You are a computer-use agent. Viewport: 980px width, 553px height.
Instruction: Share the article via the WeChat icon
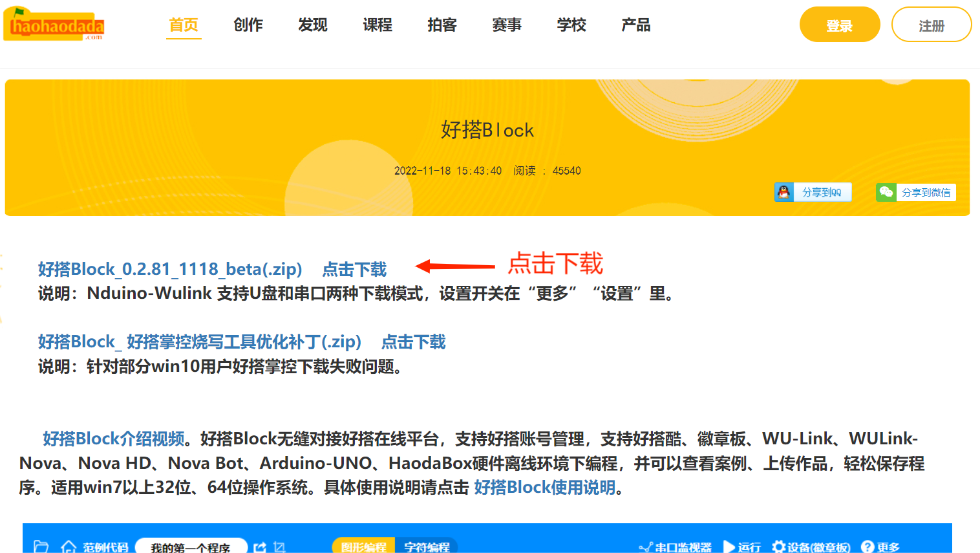click(x=886, y=192)
